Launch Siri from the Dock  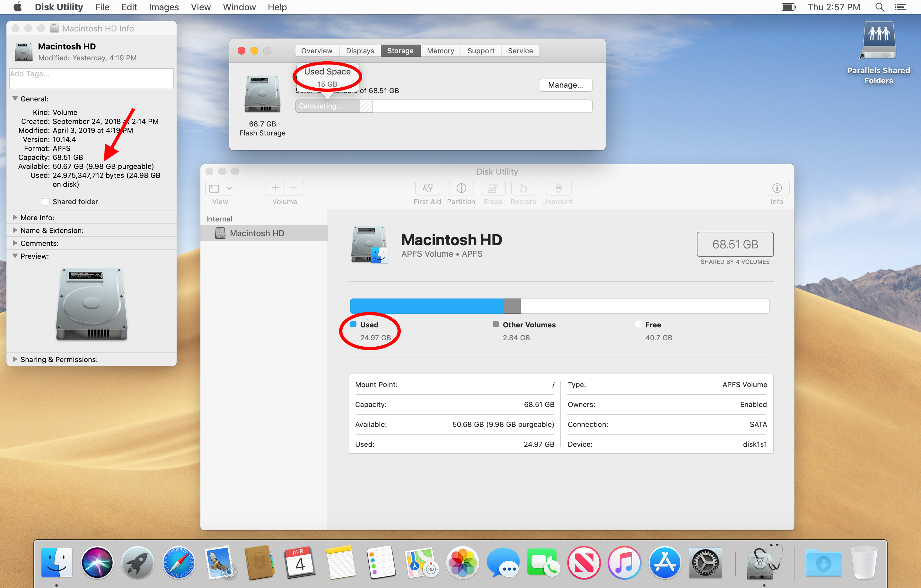[x=97, y=562]
